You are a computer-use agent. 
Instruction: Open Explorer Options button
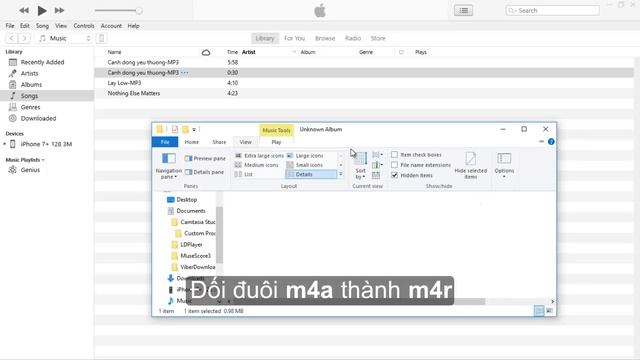pos(504,165)
